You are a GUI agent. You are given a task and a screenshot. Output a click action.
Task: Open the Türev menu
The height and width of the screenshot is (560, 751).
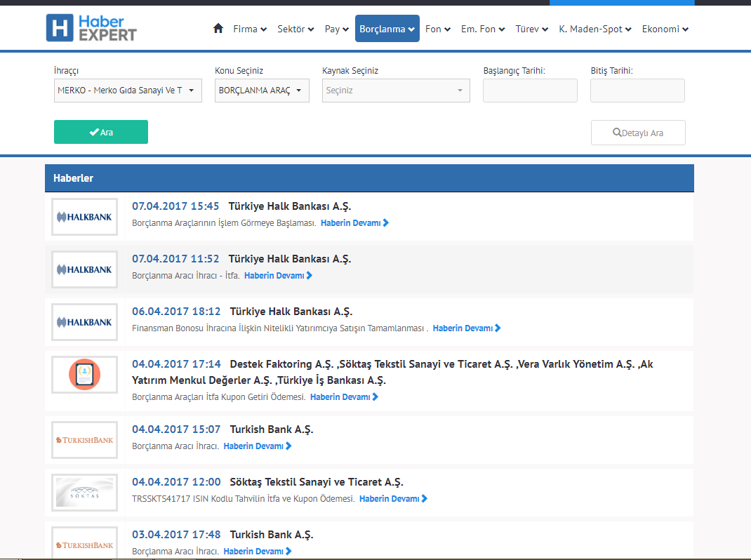click(531, 29)
